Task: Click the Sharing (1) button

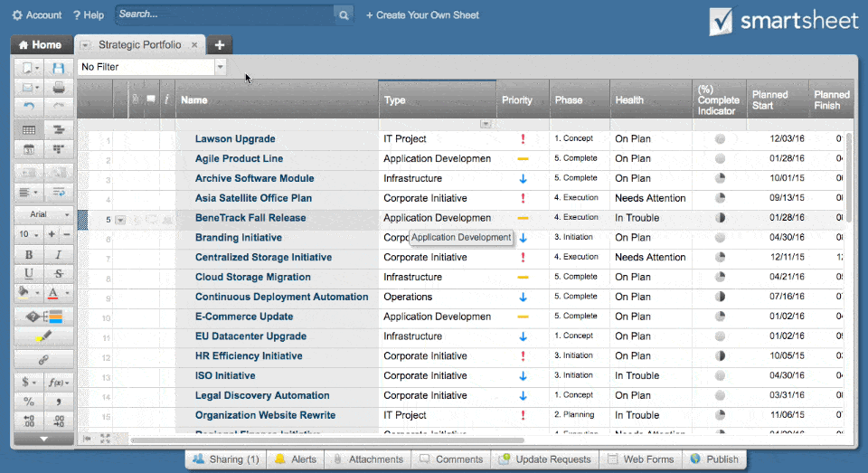Action: [225, 459]
